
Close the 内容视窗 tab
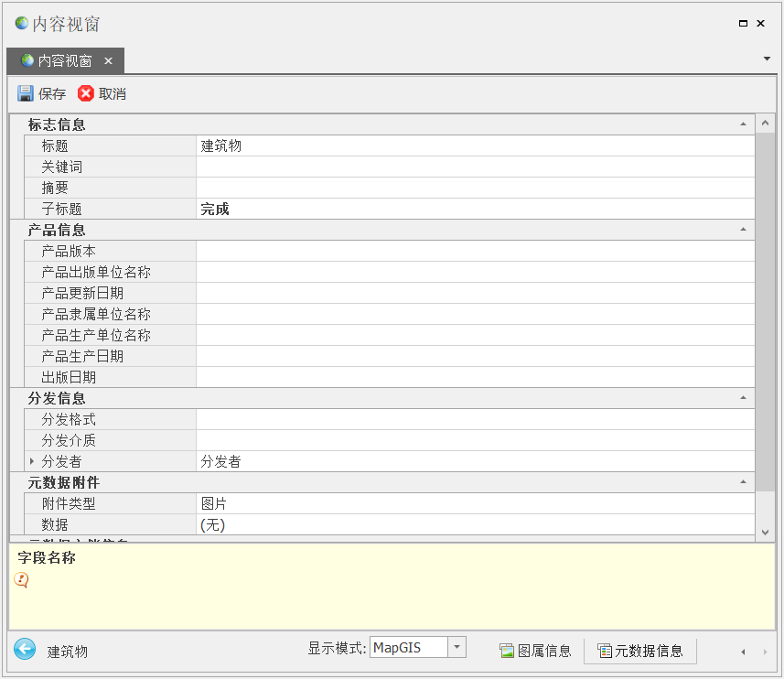point(108,61)
